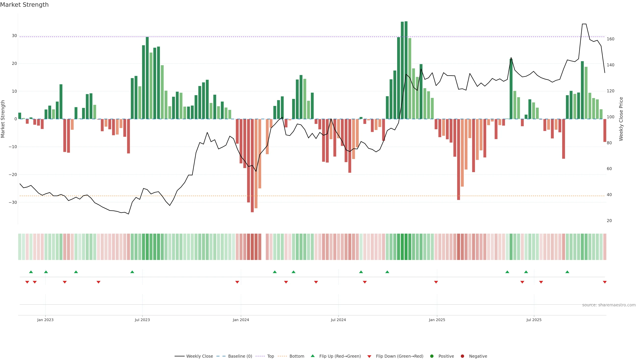Click the Weekly Close Price axis title
Image resolution: width=644 pixels, height=362 pixels.
[621, 119]
